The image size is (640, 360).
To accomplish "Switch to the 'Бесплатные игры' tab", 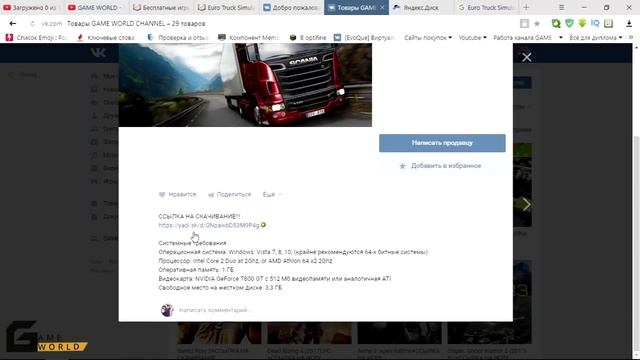I will [x=161, y=7].
